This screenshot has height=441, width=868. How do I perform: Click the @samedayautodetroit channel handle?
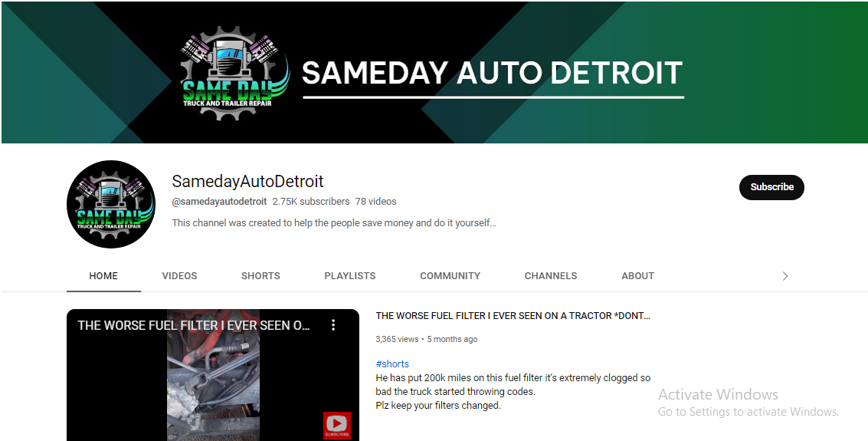tap(219, 202)
